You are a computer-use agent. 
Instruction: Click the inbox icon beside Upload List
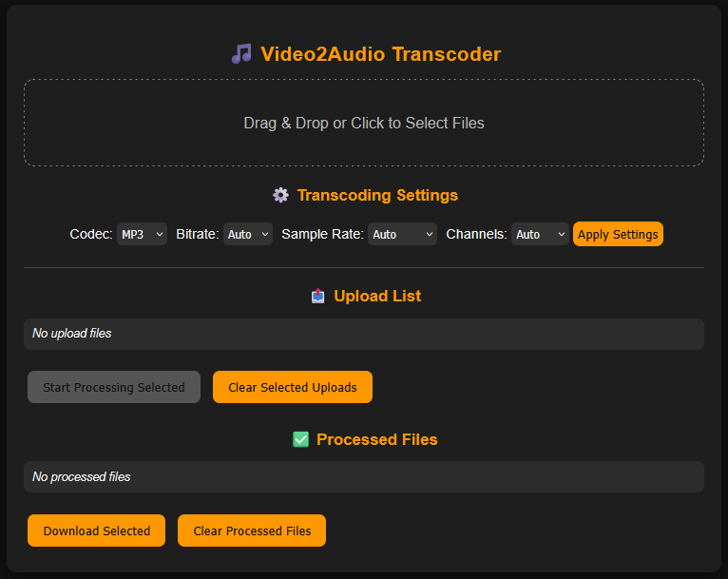318,296
